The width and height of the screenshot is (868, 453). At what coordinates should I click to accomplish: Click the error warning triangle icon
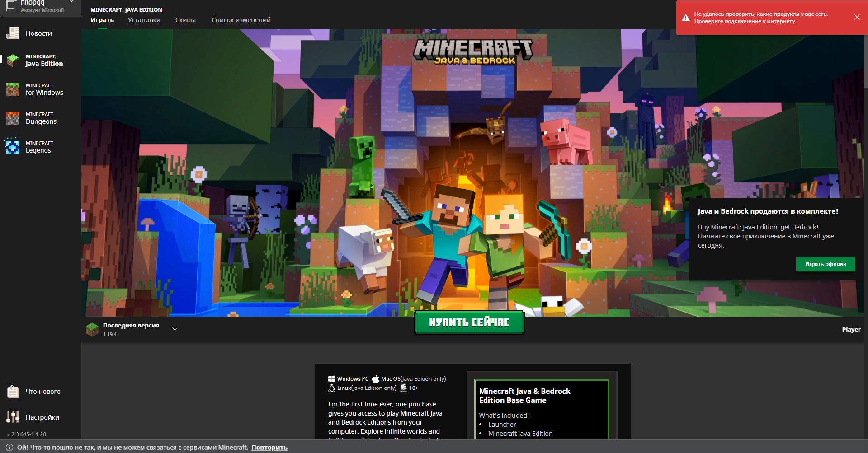coord(686,18)
